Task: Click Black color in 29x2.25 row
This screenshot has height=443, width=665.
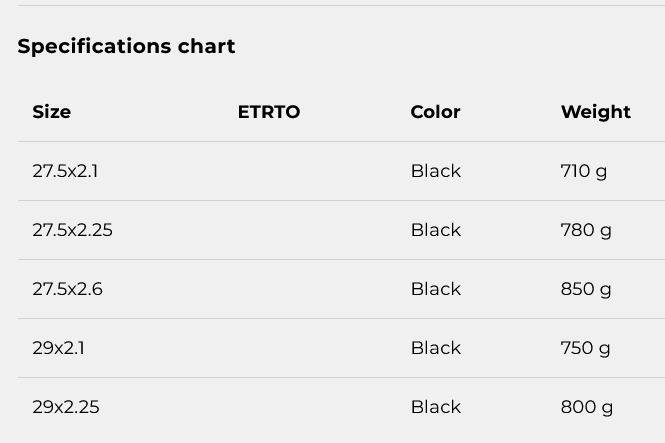Action: (436, 407)
